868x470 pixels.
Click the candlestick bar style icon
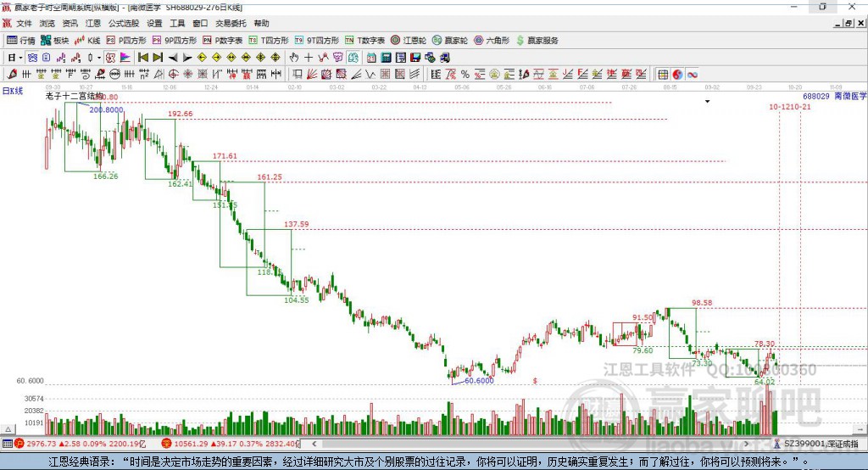pyautogui.click(x=90, y=58)
